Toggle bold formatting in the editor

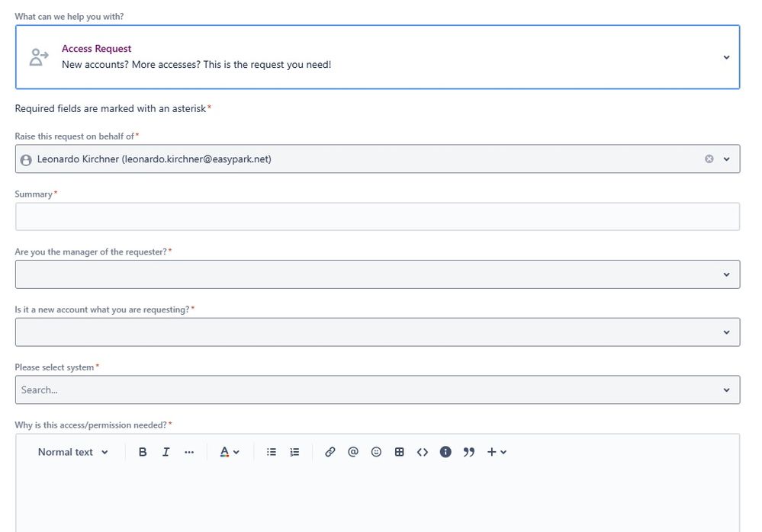pyautogui.click(x=143, y=452)
